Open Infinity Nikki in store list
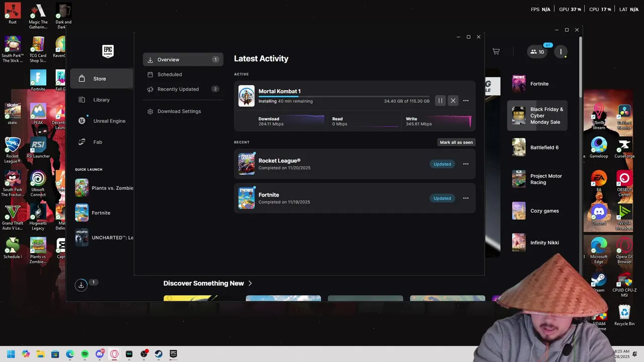644x362 pixels. [x=537, y=242]
